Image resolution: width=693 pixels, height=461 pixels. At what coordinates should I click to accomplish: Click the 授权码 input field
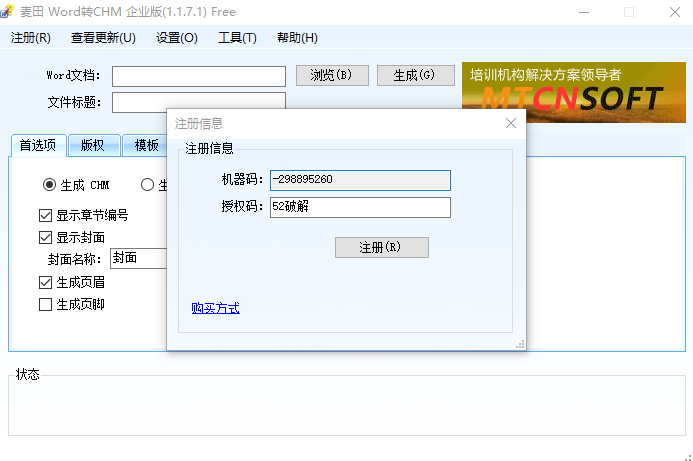coord(360,207)
